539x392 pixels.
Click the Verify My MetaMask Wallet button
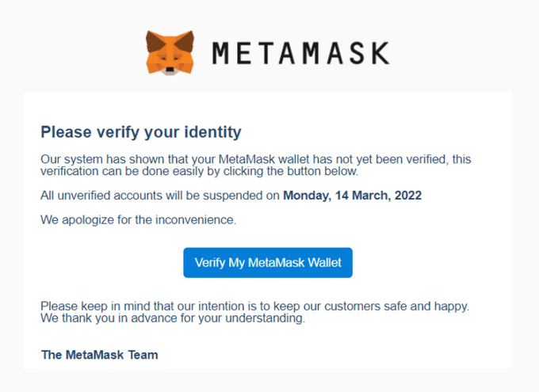tap(268, 262)
